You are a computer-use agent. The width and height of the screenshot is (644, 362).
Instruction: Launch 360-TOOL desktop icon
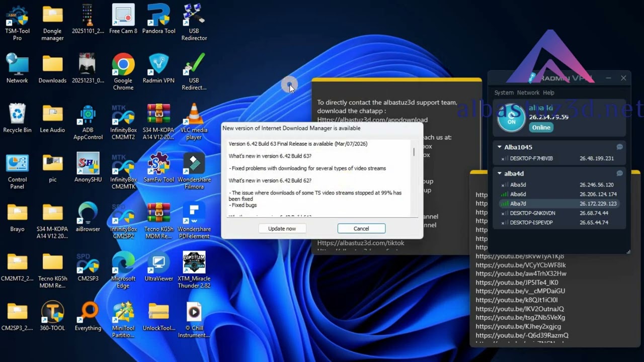pos(52,316)
